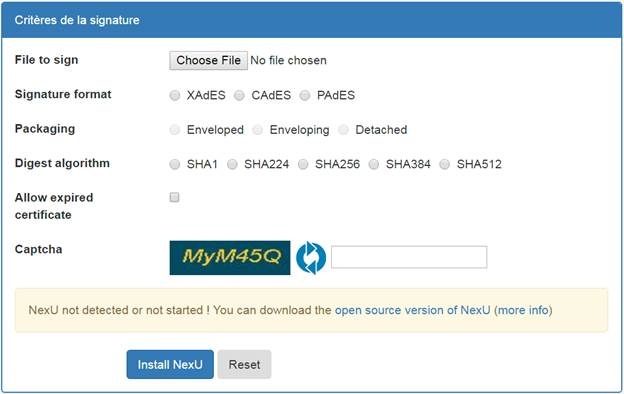This screenshot has width=624, height=394.
Task: Select SHA1 digest algorithm
Action: 175,164
